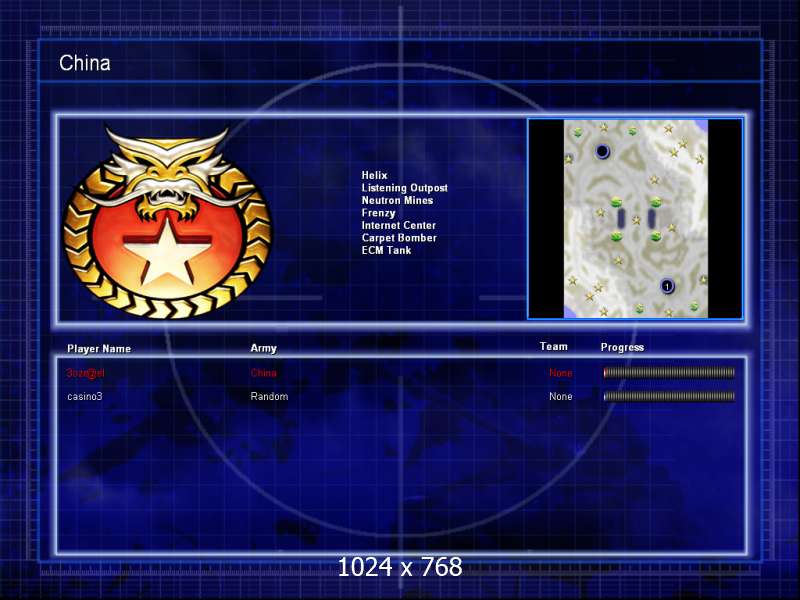Click casino3's None team cell
Viewport: 800px width, 600px height.
[561, 396]
